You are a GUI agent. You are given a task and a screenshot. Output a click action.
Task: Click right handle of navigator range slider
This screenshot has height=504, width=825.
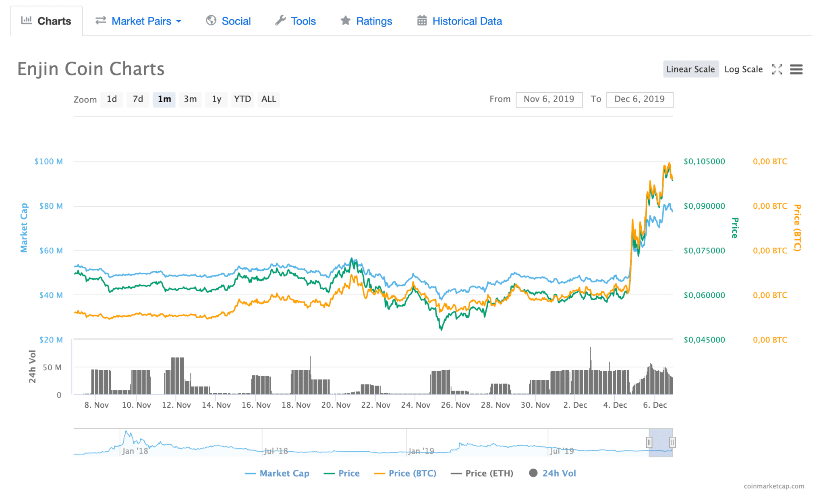tap(672, 442)
